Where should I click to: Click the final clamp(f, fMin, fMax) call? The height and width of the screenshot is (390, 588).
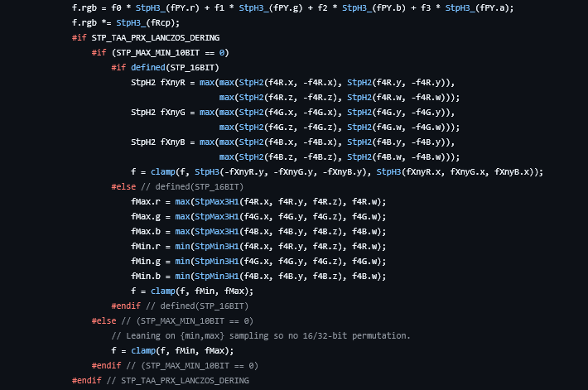pyautogui.click(x=172, y=350)
